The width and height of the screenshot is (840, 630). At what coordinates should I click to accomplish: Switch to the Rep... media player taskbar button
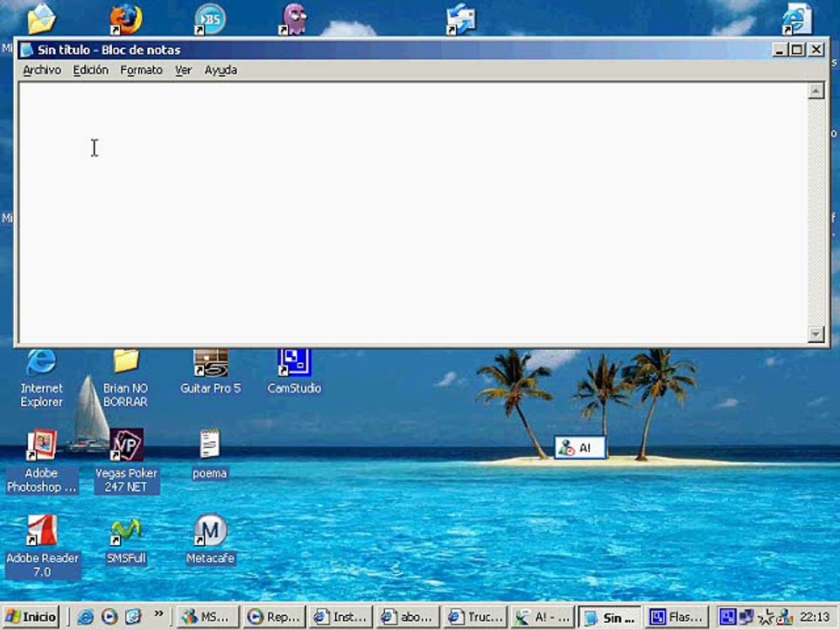[x=274, y=617]
